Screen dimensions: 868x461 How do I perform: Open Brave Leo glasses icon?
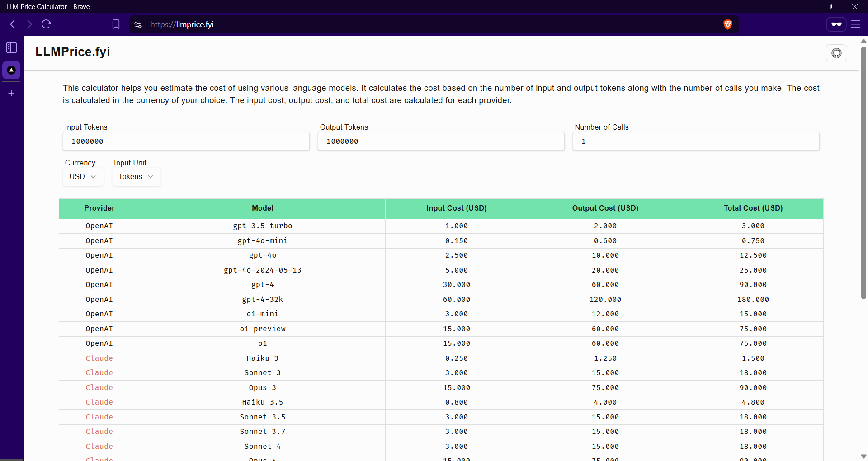pos(836,24)
